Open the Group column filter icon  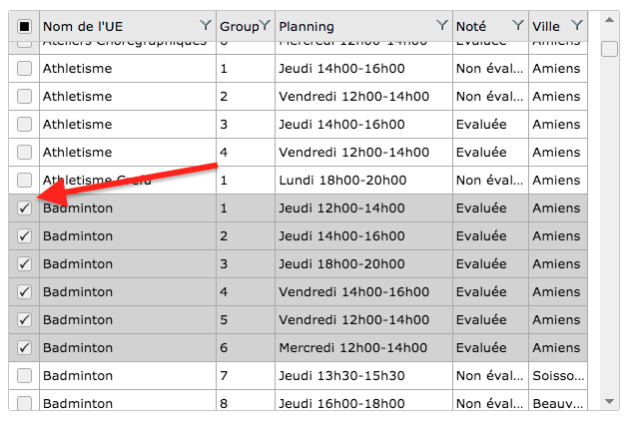click(x=264, y=24)
